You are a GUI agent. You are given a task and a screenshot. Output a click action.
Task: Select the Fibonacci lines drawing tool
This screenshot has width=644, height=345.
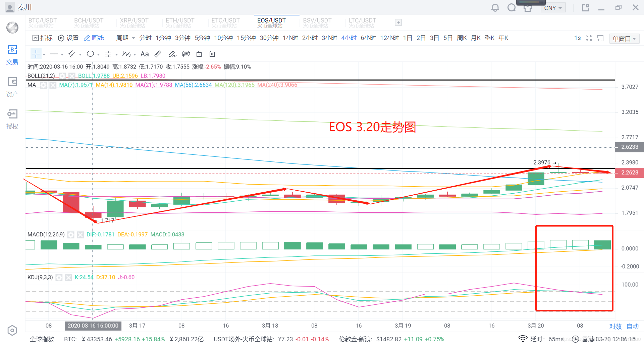coord(108,54)
